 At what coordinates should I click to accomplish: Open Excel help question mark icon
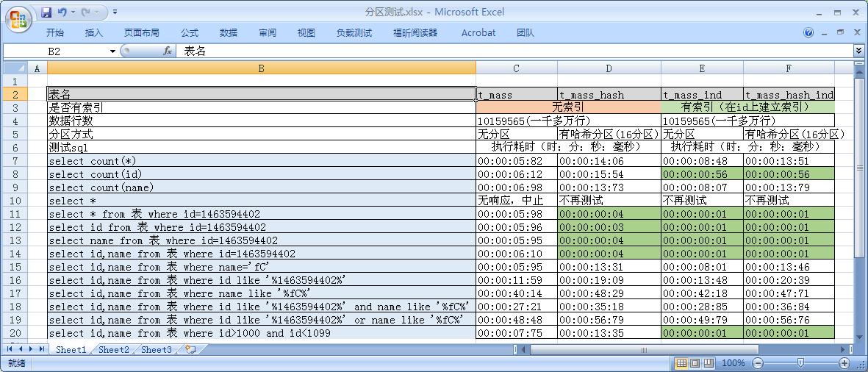pos(808,32)
